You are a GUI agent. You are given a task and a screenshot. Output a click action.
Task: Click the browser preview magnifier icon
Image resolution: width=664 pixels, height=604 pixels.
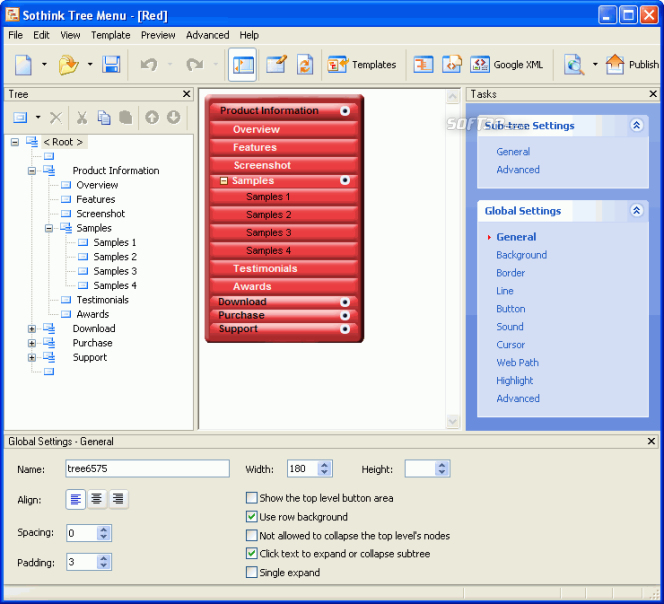pyautogui.click(x=574, y=65)
